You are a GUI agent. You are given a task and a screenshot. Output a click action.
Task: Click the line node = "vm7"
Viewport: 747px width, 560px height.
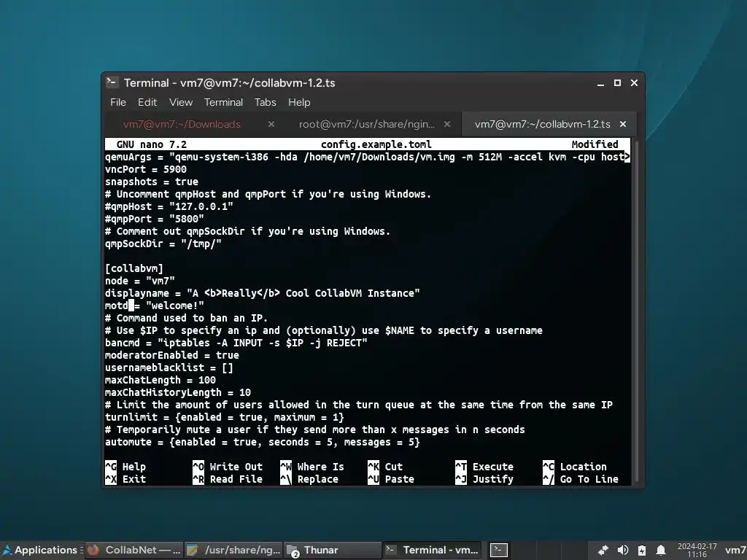140,281
